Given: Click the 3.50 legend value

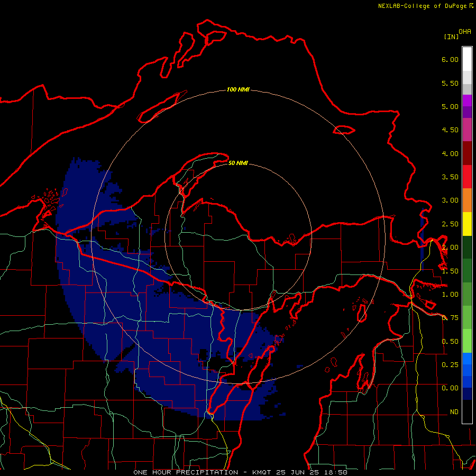Looking at the screenshot, I should point(450,177).
